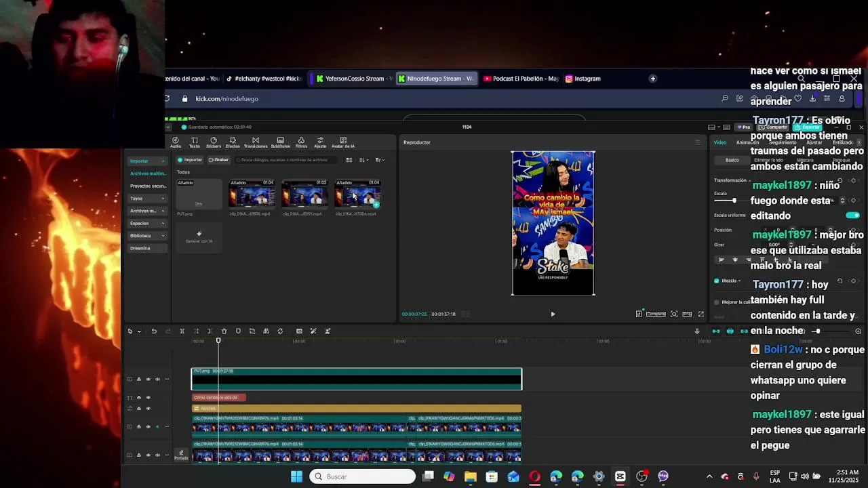
Task: Click the timeline zoom-in magnifier icon
Action: 858,331
